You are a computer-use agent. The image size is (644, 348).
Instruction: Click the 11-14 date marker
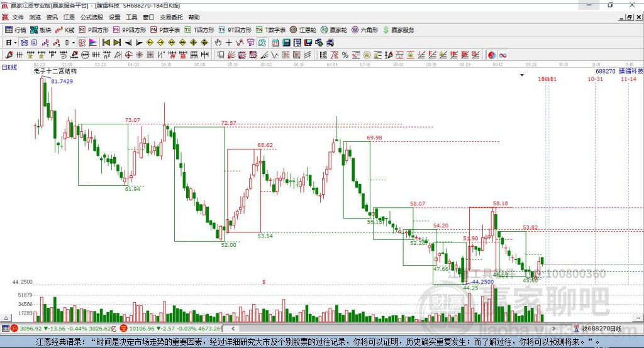click(628, 79)
